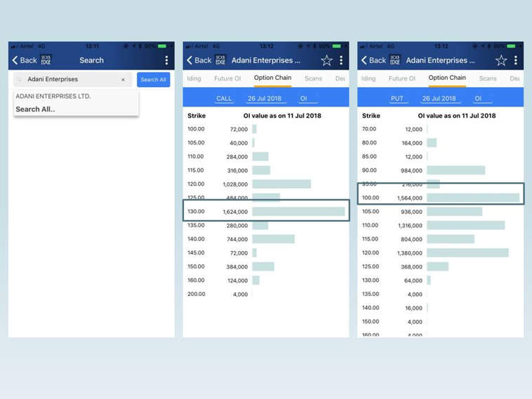
Task: Switch to Scans tab on CALL screen
Action: [x=313, y=79]
